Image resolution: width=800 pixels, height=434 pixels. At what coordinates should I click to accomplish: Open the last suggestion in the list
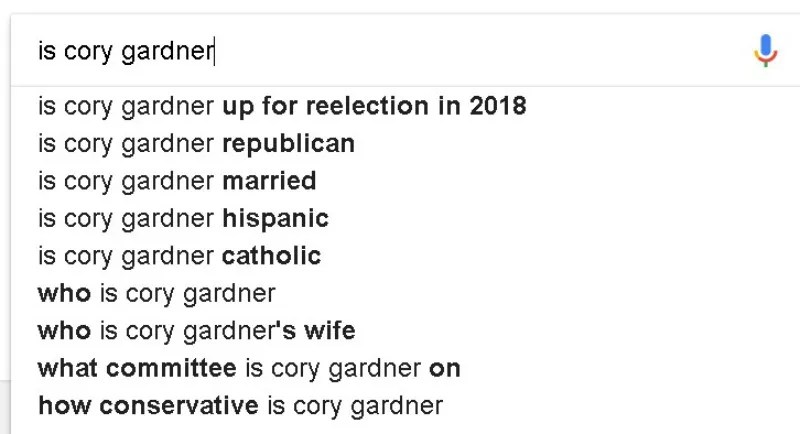pos(240,406)
